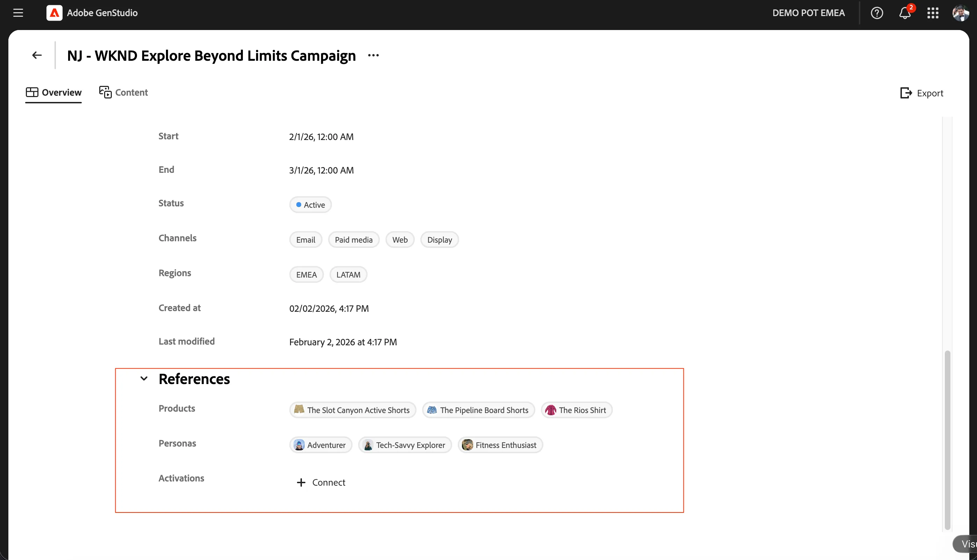Screen dimensions: 977x560
Task: Open the Adventurer persona chip
Action: [x=321, y=445]
